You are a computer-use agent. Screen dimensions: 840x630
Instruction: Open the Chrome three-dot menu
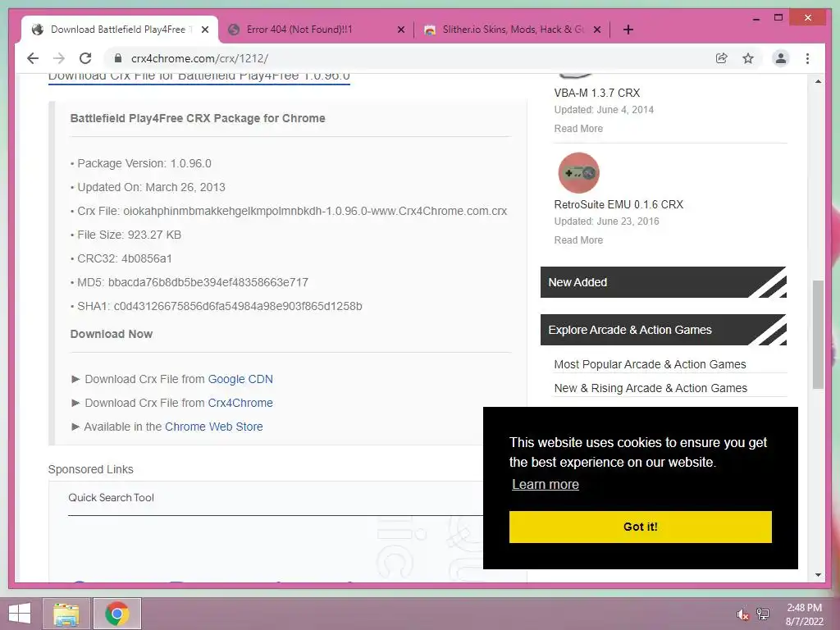click(x=807, y=58)
